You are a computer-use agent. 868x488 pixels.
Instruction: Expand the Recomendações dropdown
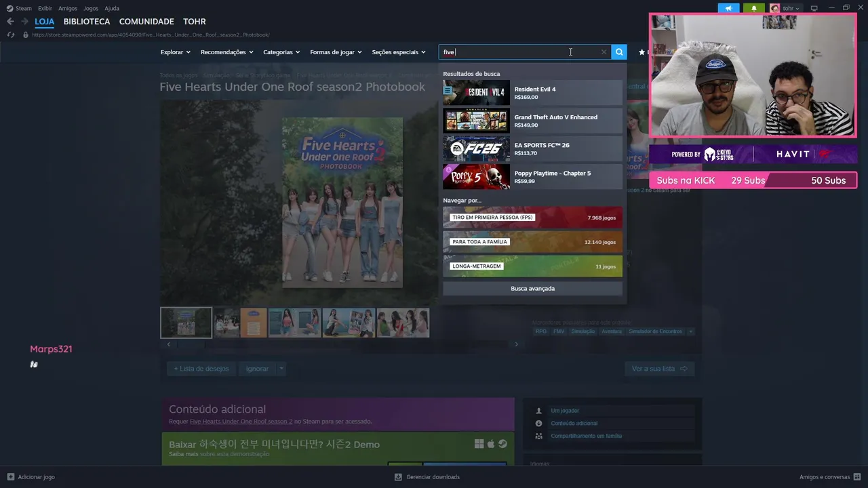(x=226, y=52)
